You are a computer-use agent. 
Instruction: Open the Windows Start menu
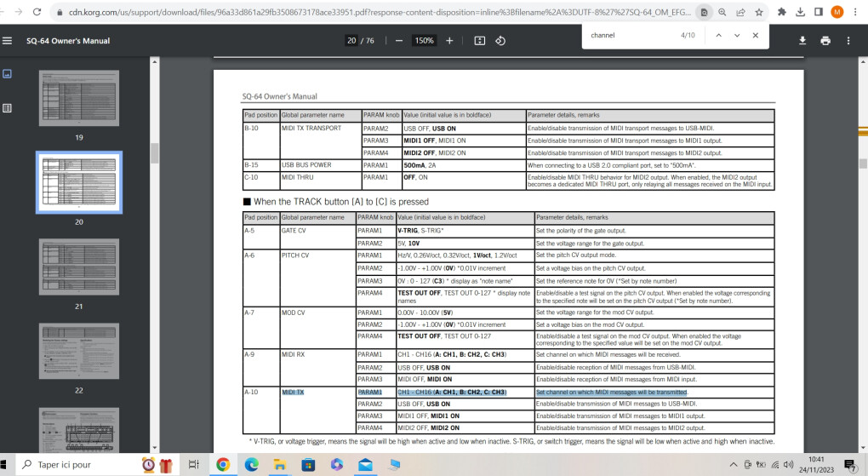coord(3,464)
